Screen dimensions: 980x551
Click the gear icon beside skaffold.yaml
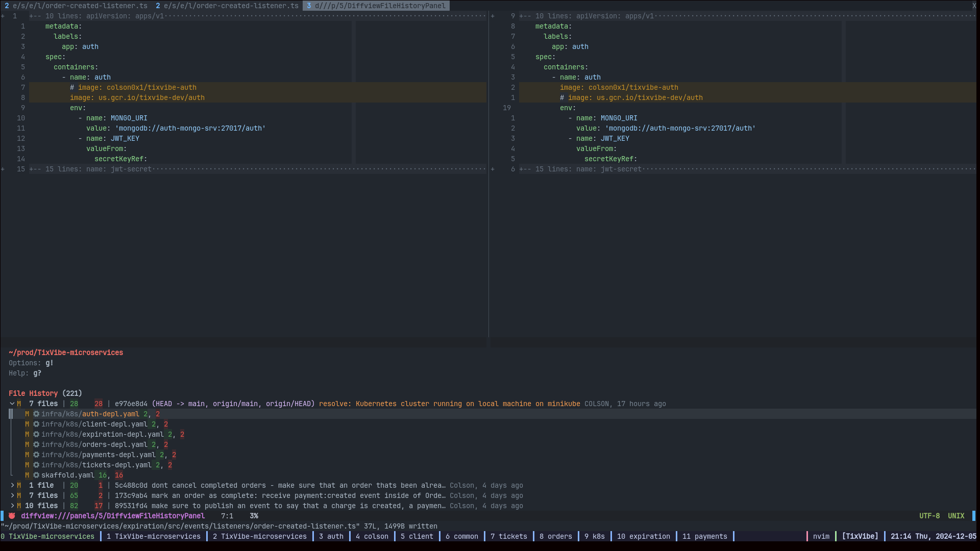point(36,475)
